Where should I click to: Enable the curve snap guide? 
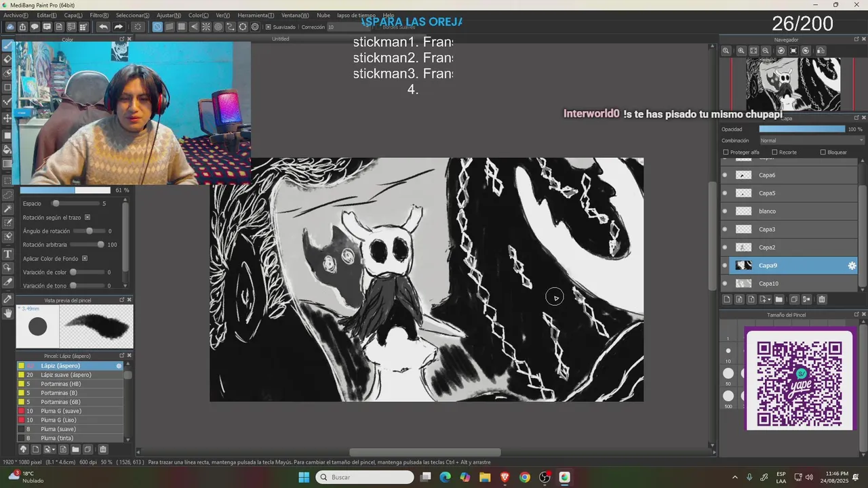point(231,27)
